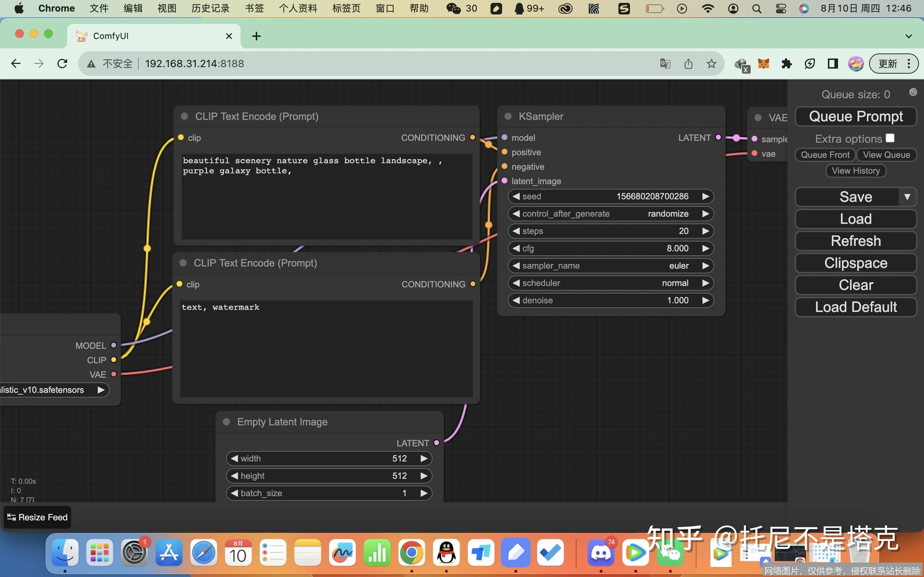Switch sampler_name to next option arrow

pyautogui.click(x=705, y=266)
